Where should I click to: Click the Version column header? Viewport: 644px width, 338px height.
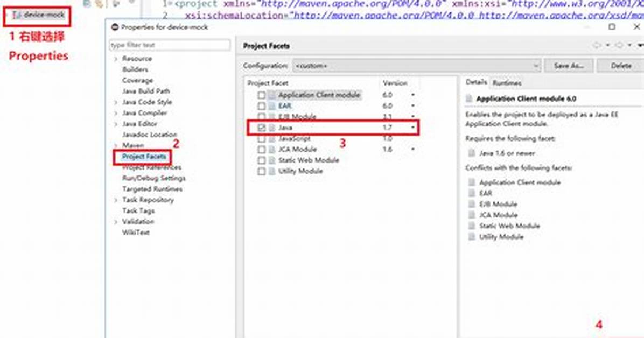395,83
